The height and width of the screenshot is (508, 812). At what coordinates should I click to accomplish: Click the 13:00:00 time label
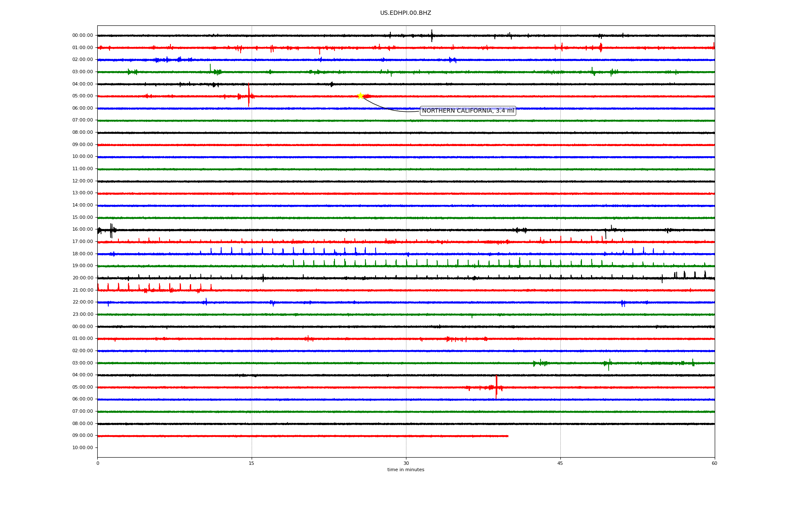(x=82, y=193)
